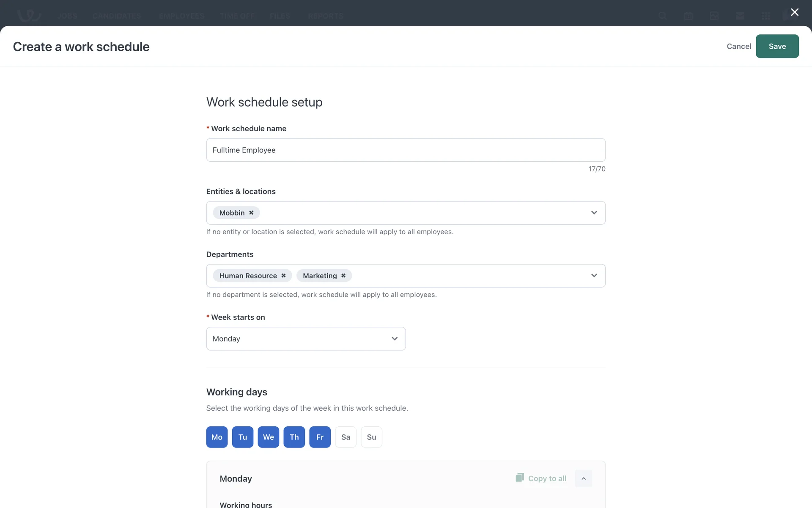Toggle Thursday working day button

point(294,437)
